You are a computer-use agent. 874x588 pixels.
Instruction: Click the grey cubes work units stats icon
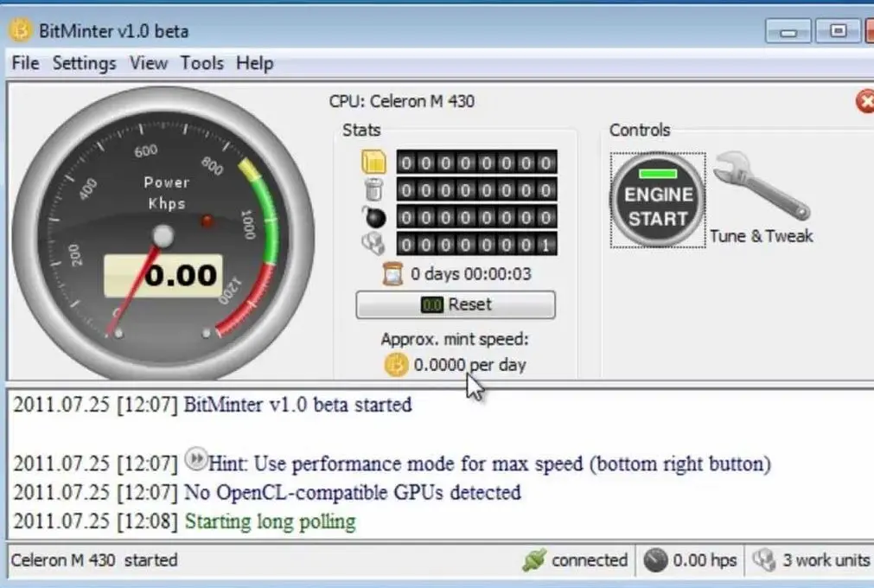373,244
